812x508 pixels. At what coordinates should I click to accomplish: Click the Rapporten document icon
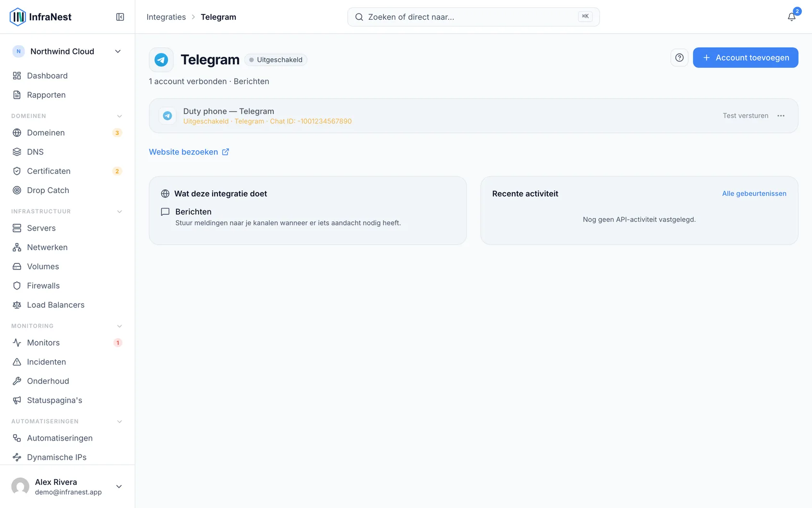(x=17, y=95)
